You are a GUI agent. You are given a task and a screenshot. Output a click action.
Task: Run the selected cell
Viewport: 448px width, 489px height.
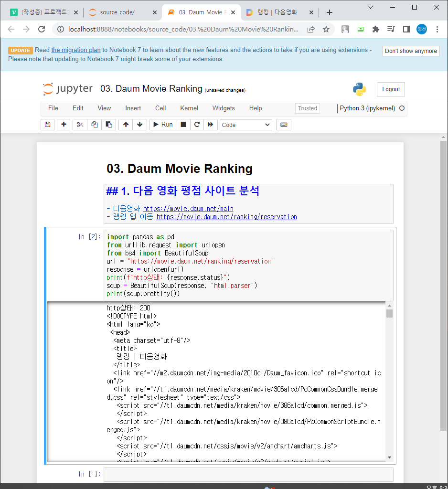tap(163, 125)
